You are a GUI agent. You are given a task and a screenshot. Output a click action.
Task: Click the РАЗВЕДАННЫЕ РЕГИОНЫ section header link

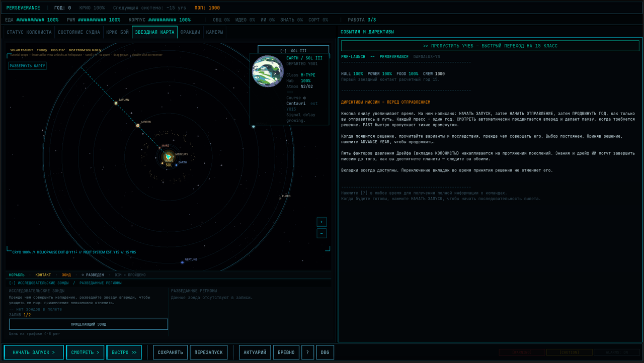[x=100, y=283]
